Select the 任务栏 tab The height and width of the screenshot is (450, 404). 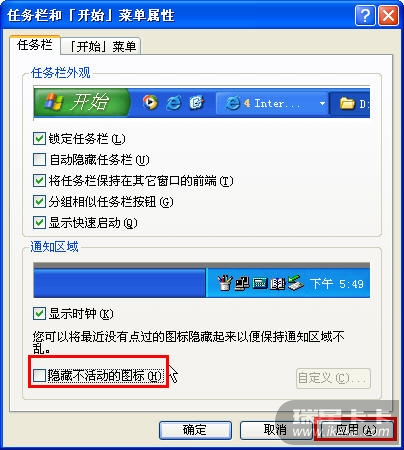point(35,45)
